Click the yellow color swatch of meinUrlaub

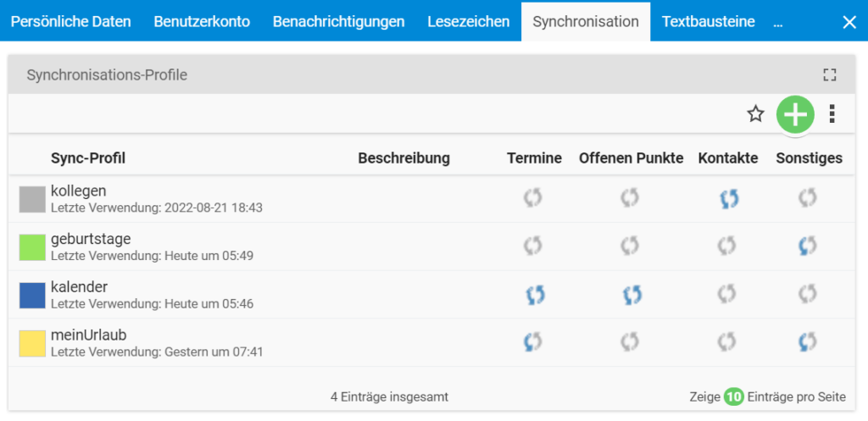pos(32,343)
